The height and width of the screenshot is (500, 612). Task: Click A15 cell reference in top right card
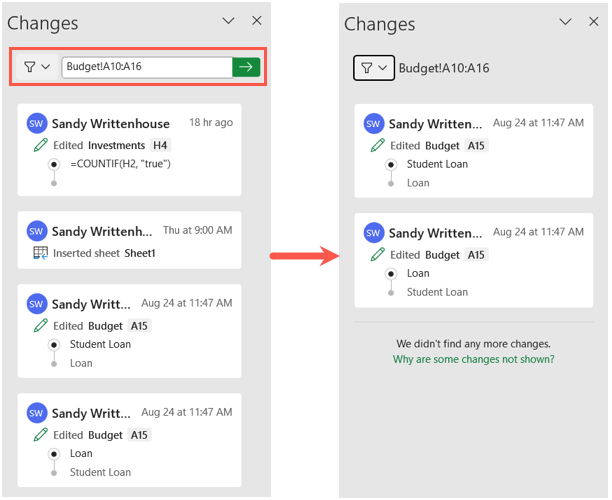[x=476, y=146]
